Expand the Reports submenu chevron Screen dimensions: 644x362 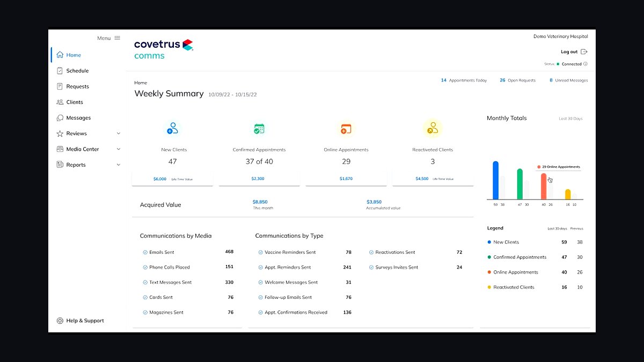coord(119,165)
